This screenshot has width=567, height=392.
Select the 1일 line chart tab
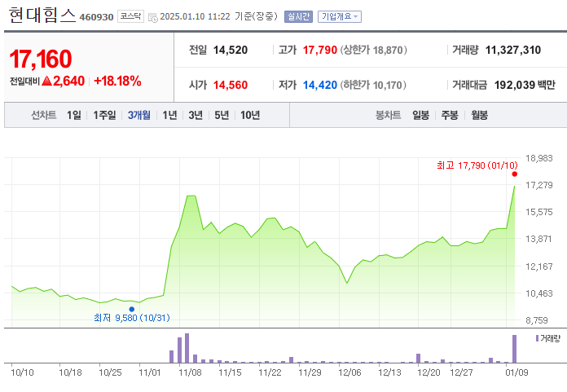(x=74, y=115)
